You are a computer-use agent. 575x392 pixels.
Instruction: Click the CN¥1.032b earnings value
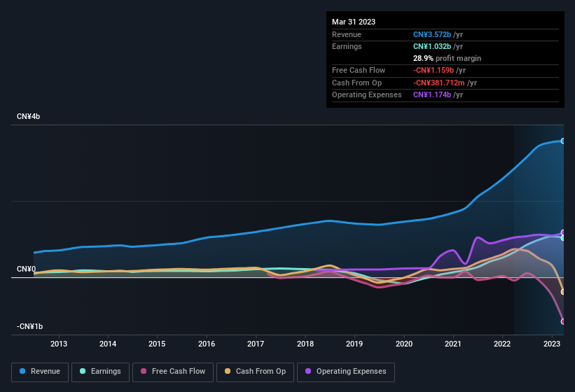click(432, 46)
